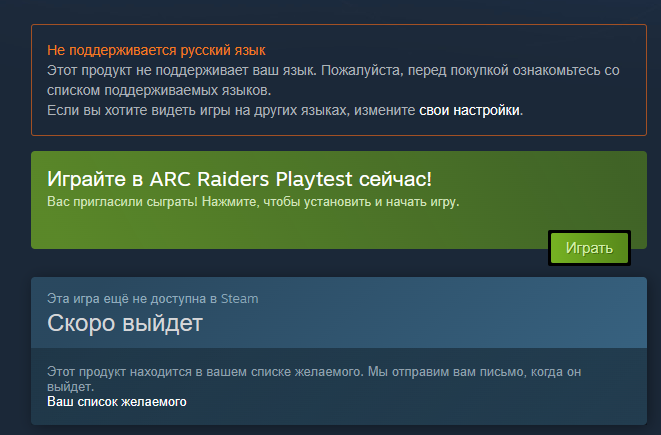Image resolution: width=661 pixels, height=435 pixels.
Task: Open the свои настройки link
Action: coord(469,110)
